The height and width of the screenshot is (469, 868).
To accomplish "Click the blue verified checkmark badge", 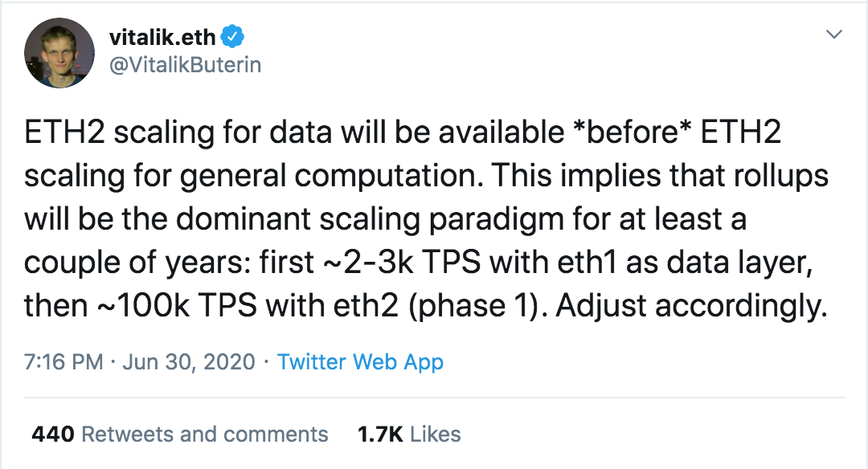I will [x=232, y=36].
